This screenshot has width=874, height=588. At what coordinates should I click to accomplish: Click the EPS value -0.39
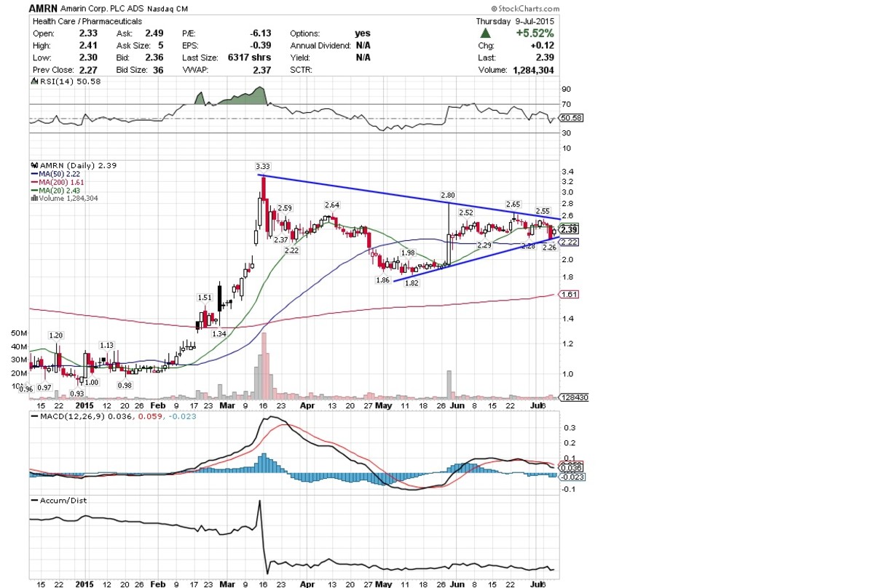pos(260,46)
